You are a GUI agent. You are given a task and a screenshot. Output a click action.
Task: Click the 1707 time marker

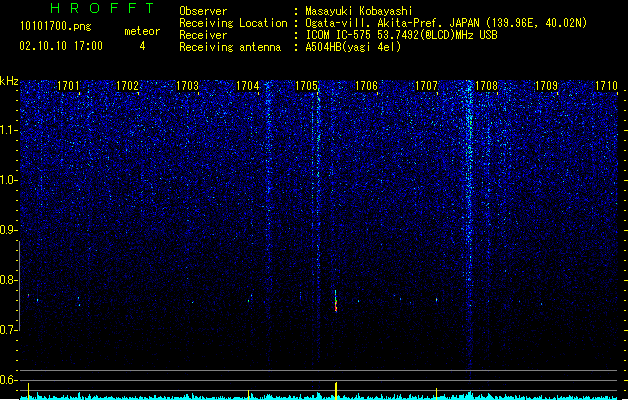point(426,86)
